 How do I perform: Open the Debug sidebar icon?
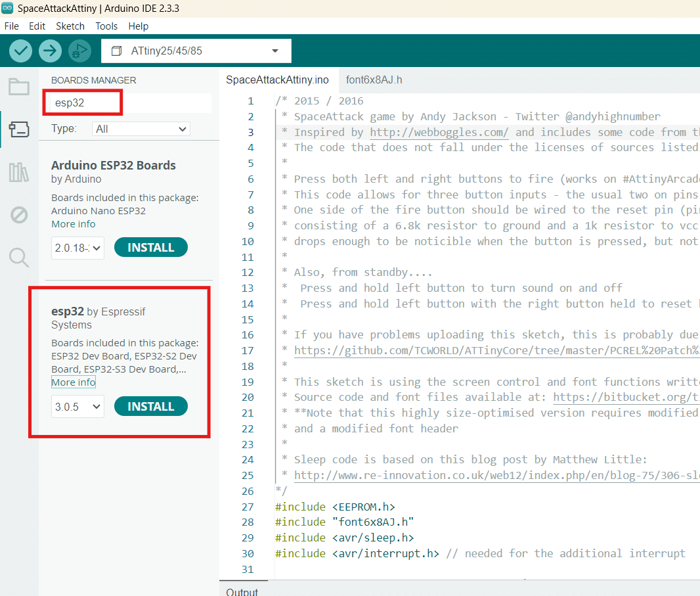pos(19,215)
